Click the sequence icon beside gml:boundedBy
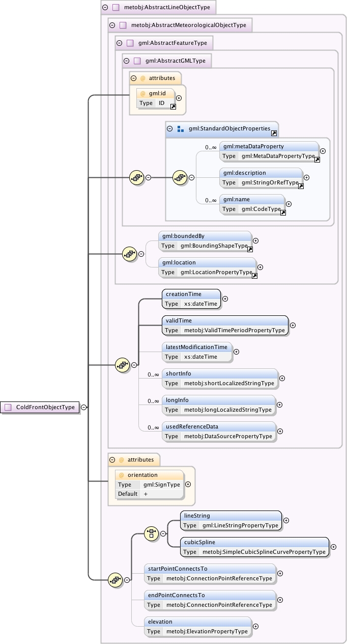Screen dimensions: 347x644 pos(130,254)
